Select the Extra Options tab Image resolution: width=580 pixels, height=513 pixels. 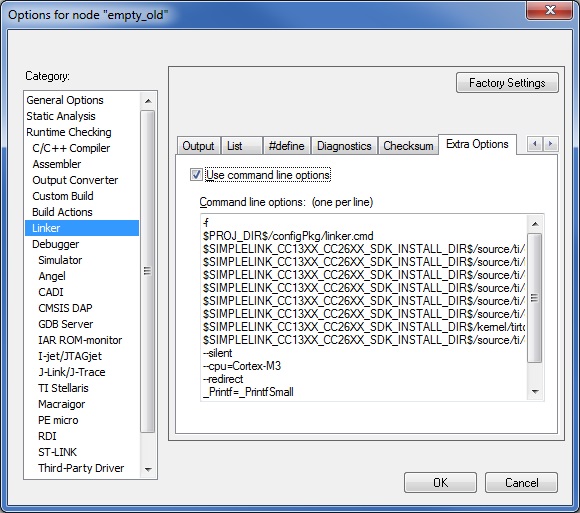[x=477, y=144]
